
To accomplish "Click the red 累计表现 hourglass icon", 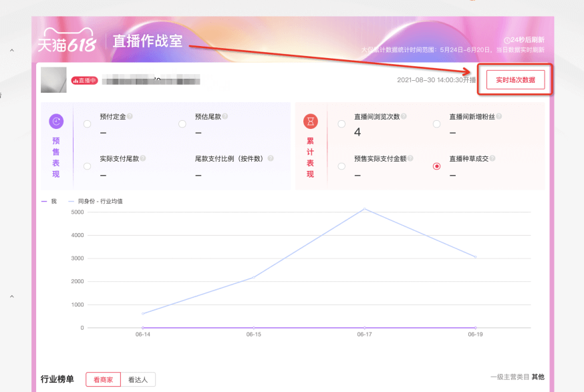I will (x=310, y=122).
